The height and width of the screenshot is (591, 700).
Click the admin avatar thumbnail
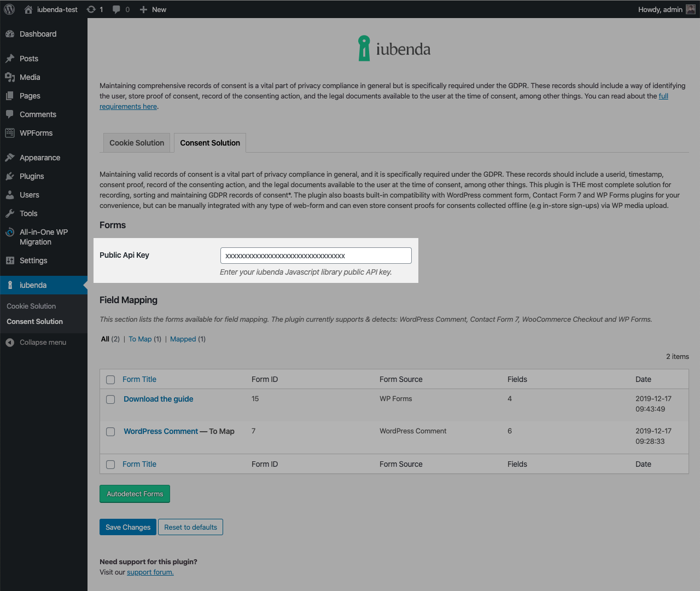coord(691,9)
